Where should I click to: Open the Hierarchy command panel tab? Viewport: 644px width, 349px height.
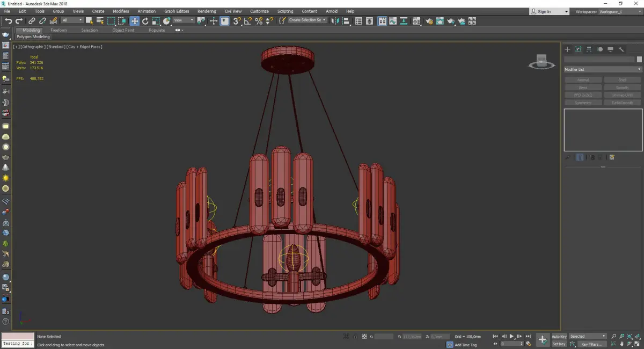click(x=589, y=49)
